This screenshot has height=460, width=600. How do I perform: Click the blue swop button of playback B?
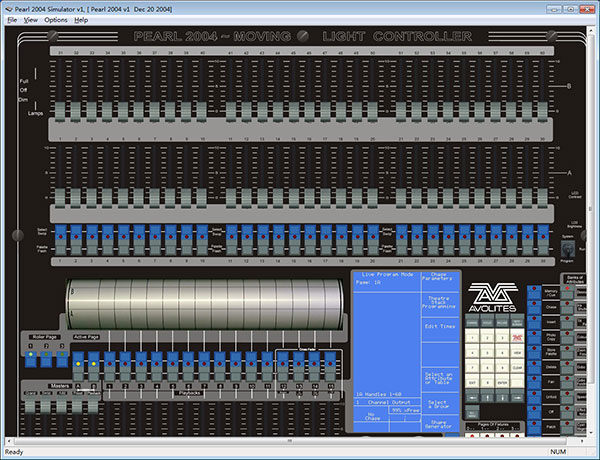click(94, 360)
